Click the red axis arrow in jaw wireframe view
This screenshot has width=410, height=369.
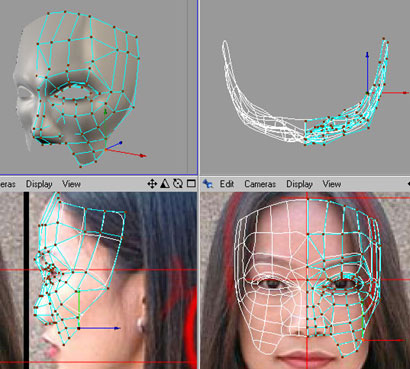[388, 93]
